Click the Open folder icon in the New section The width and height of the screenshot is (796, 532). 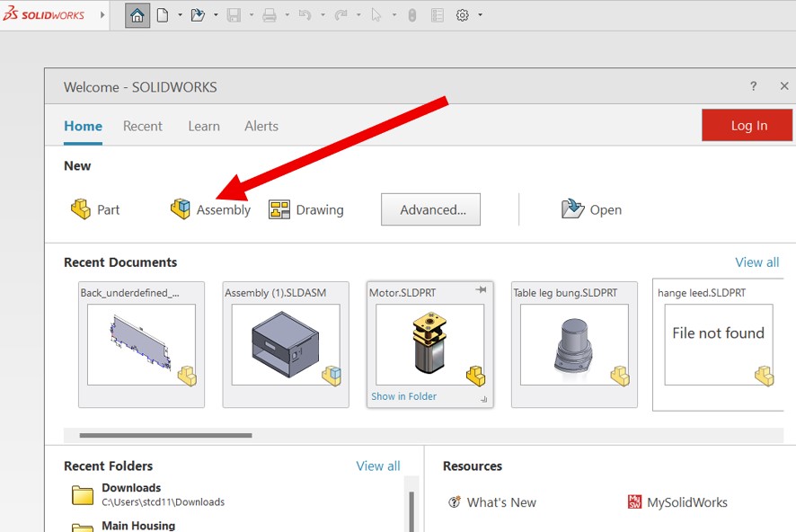[572, 208]
